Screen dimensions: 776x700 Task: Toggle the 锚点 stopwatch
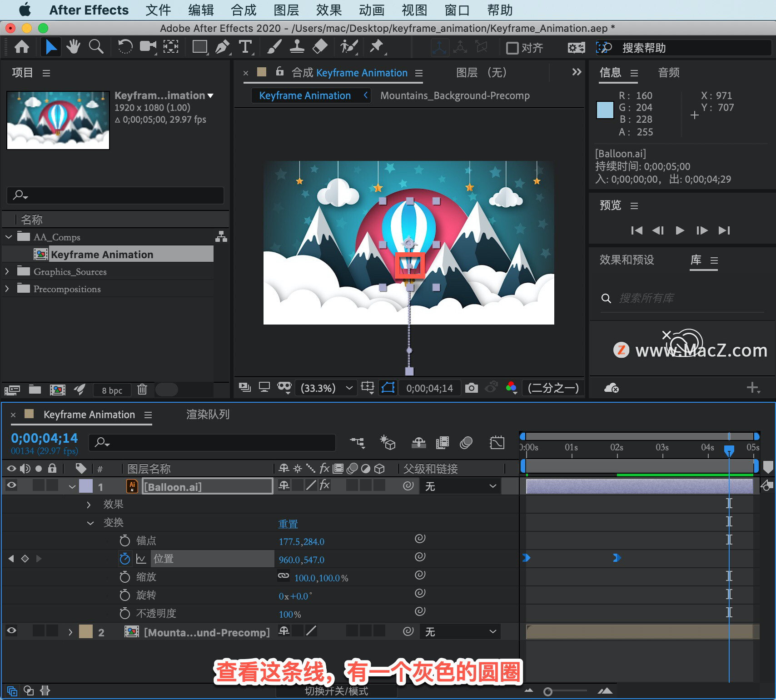tap(124, 540)
